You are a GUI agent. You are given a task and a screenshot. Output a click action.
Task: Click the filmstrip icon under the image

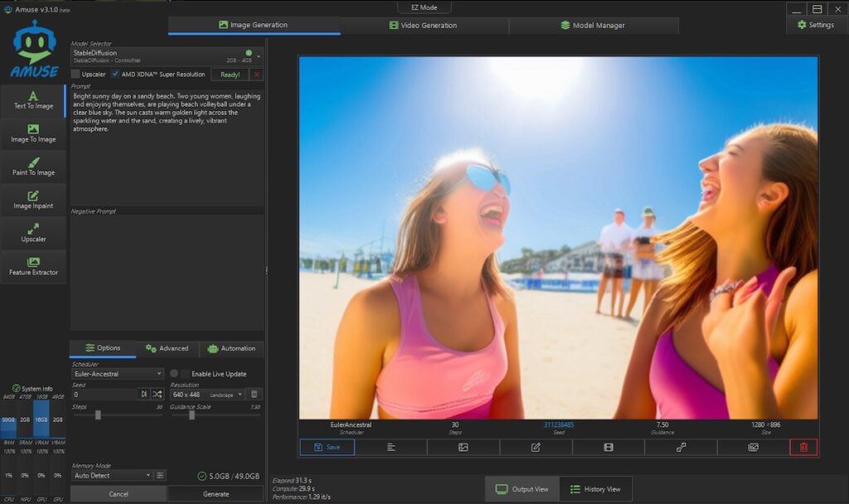pos(609,448)
